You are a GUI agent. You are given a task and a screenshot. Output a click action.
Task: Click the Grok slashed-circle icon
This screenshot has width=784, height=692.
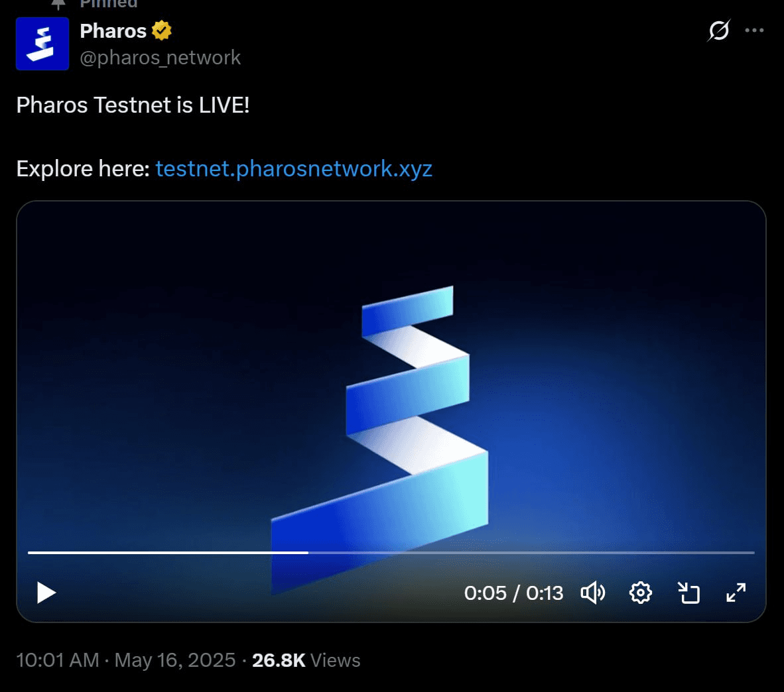click(x=719, y=30)
